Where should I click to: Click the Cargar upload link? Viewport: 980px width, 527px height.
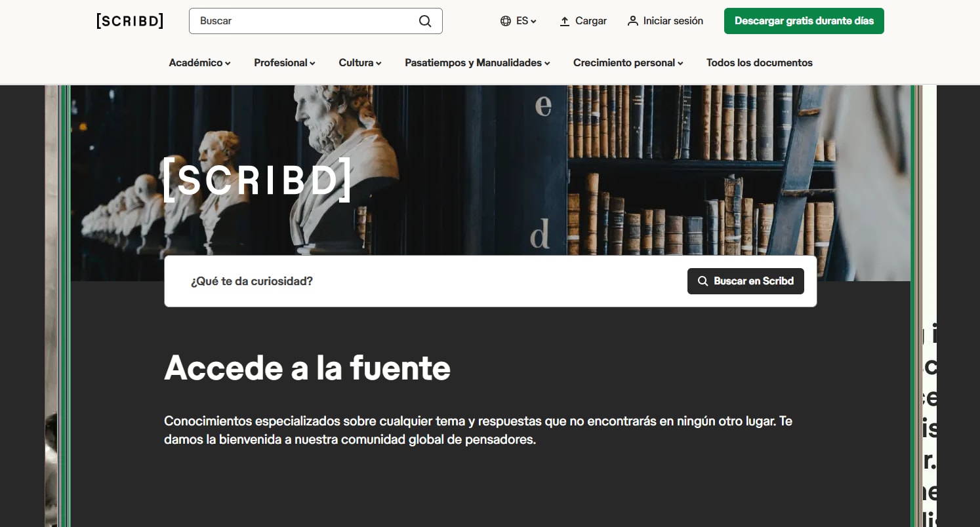pos(583,21)
